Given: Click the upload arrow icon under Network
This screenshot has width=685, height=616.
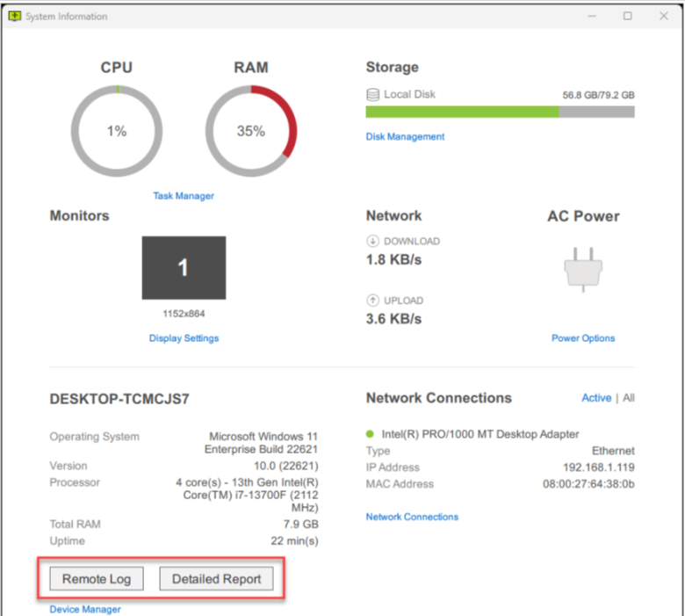Looking at the screenshot, I should (x=372, y=301).
